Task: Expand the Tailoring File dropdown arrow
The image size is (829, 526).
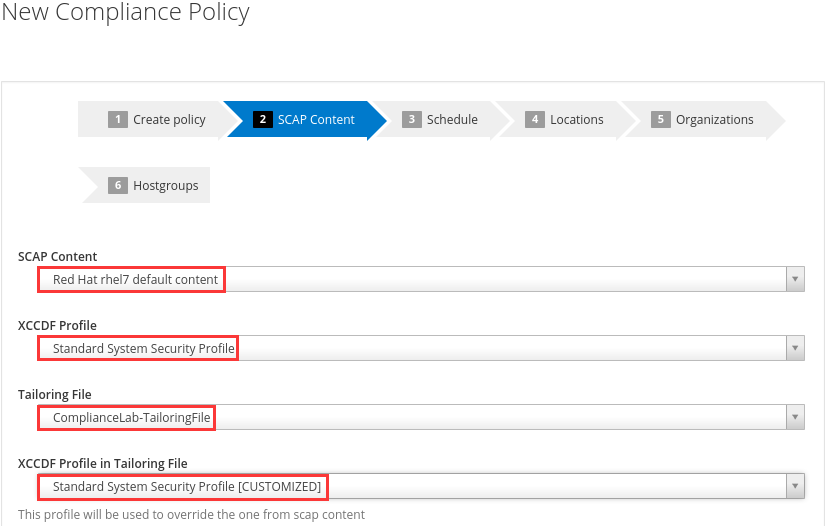Action: point(795,418)
